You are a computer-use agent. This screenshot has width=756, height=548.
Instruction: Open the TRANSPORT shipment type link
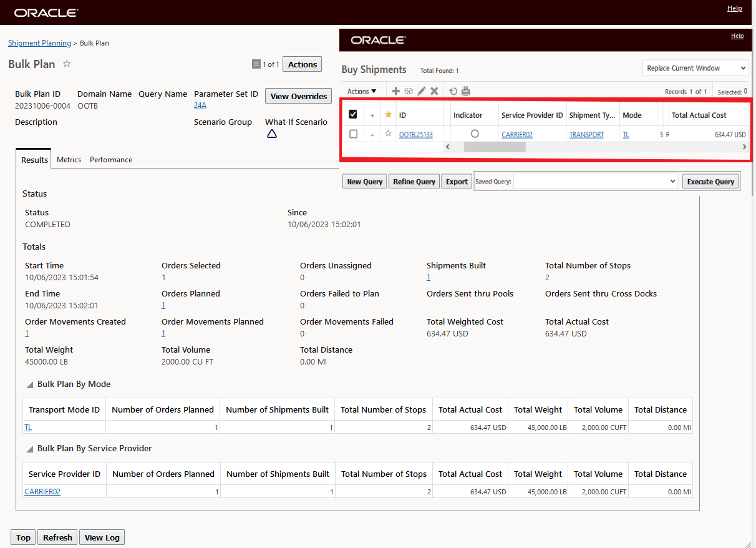point(586,134)
